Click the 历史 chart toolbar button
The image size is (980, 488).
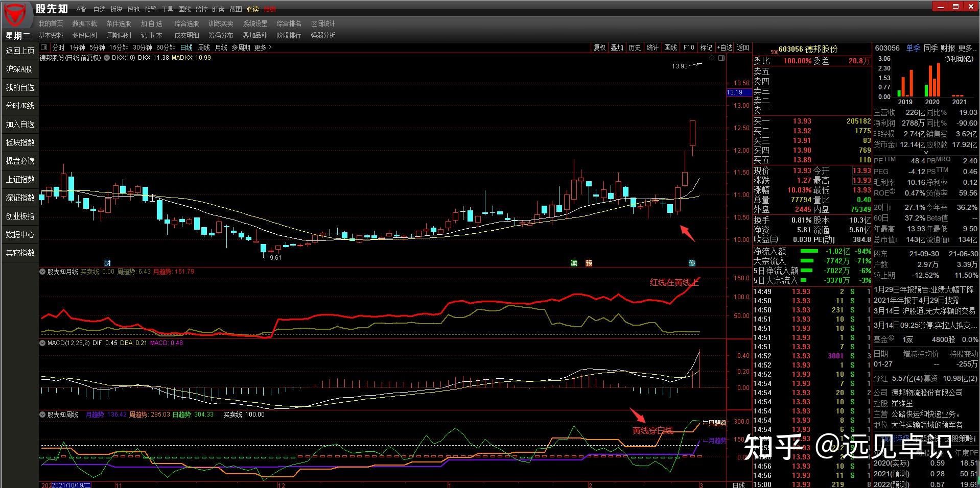[x=635, y=47]
